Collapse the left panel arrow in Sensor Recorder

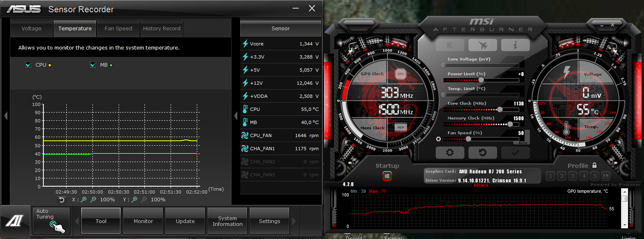[6, 116]
